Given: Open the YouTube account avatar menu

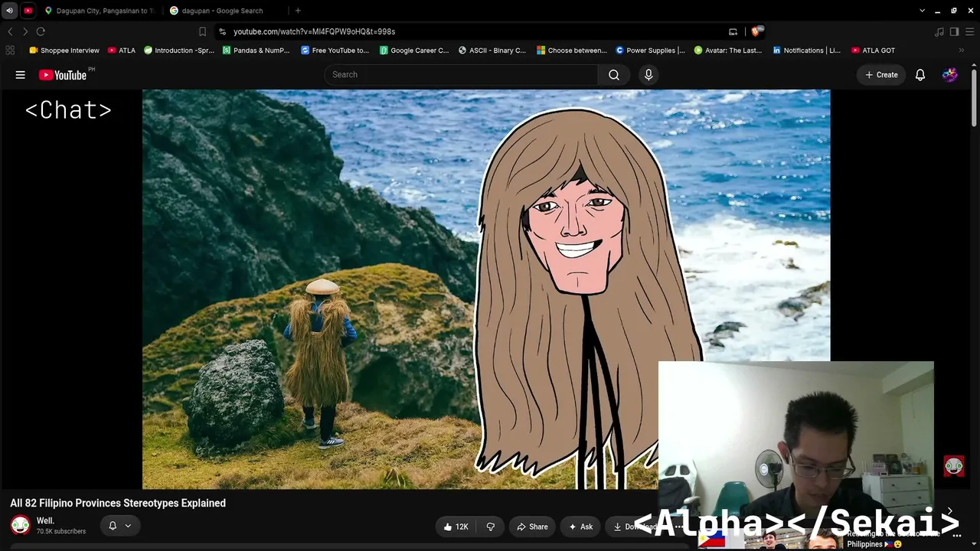Looking at the screenshot, I should [x=949, y=75].
